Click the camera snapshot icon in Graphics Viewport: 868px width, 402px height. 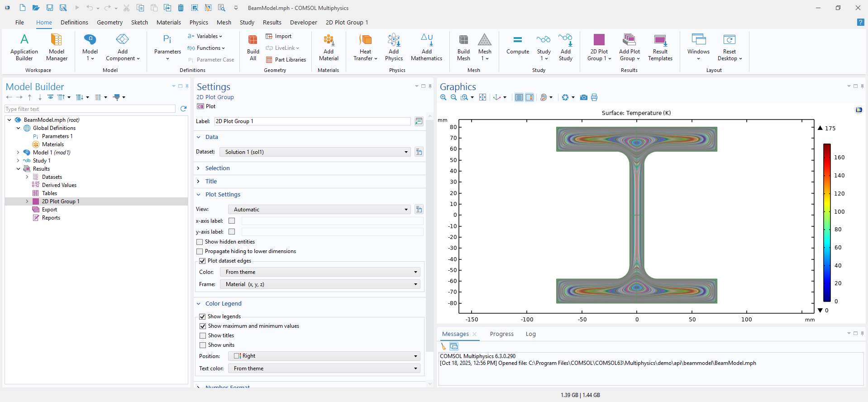click(x=584, y=97)
